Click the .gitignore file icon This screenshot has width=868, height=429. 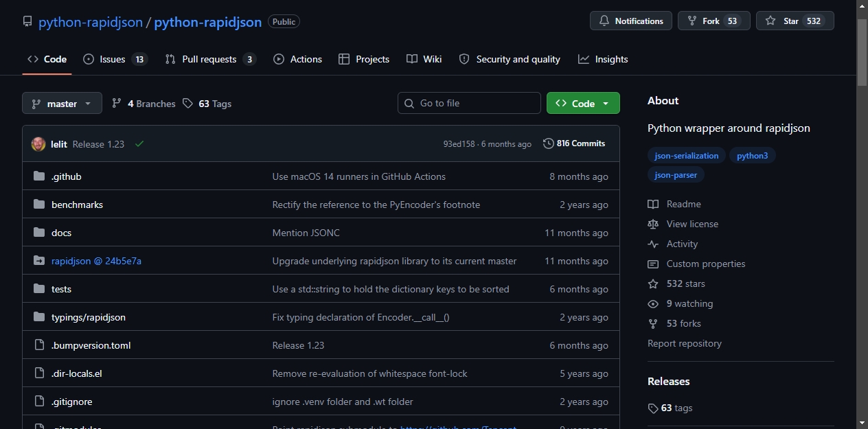pyautogui.click(x=39, y=402)
